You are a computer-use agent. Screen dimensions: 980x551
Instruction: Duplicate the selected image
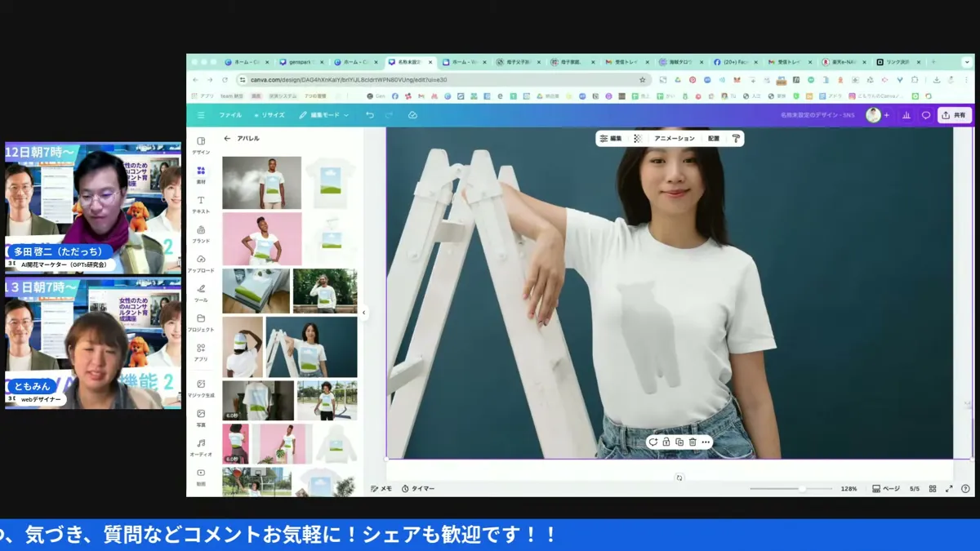point(679,442)
